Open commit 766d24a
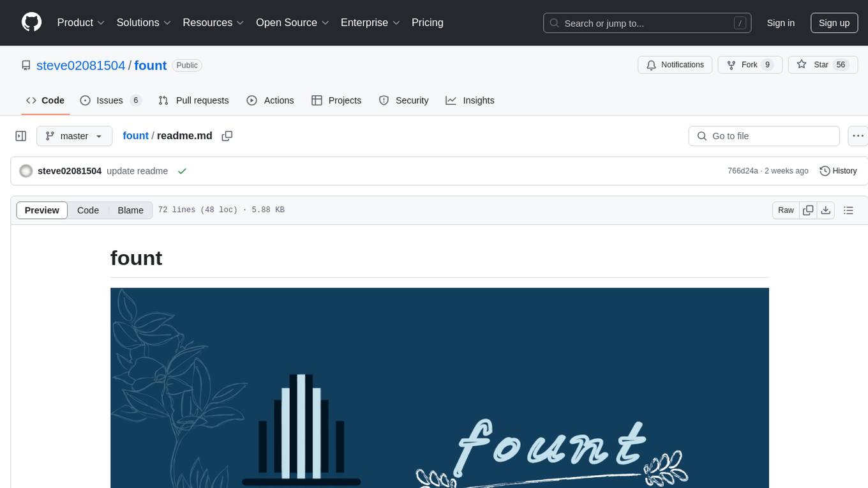 point(743,171)
